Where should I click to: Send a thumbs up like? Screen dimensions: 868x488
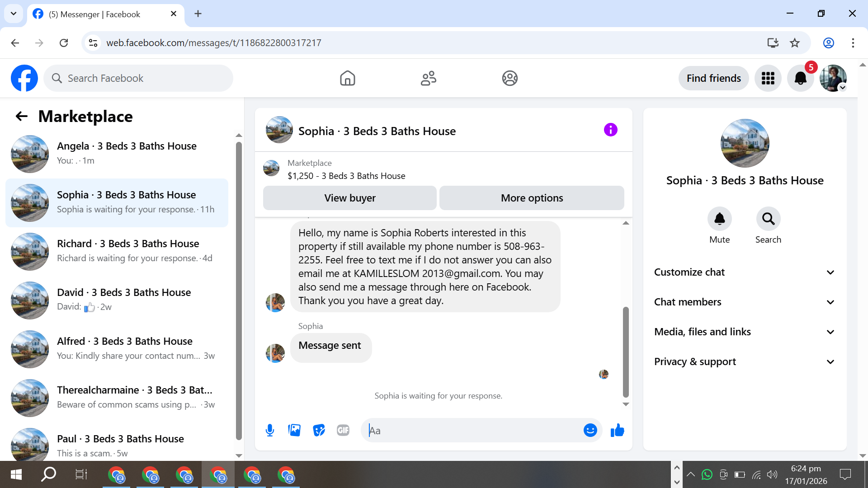[617, 430]
